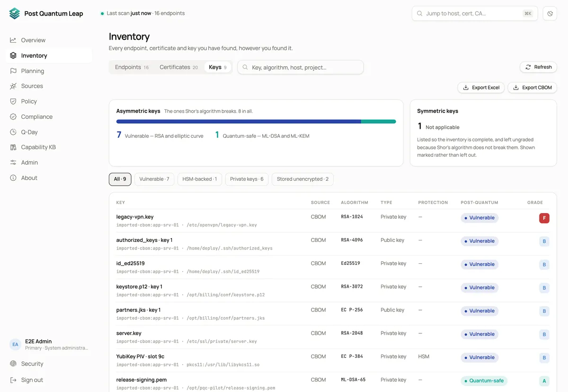Click the Planning flag icon
This screenshot has width=568, height=392.
pos(13,71)
